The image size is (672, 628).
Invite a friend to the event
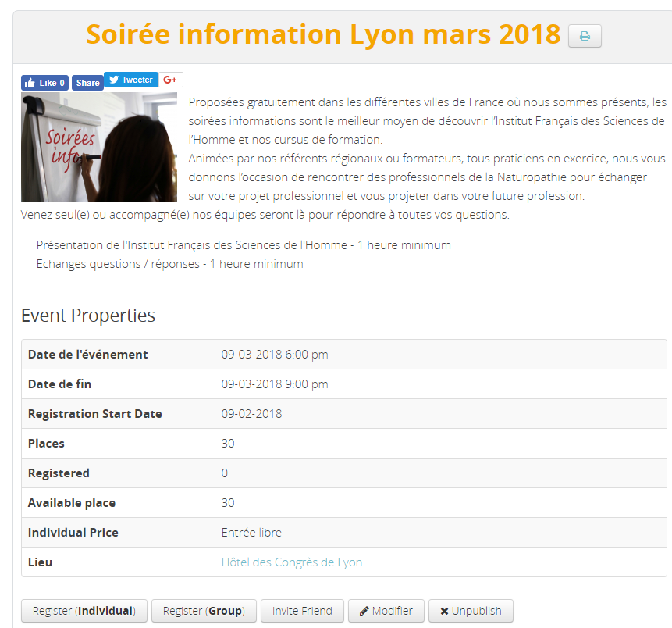click(x=302, y=611)
